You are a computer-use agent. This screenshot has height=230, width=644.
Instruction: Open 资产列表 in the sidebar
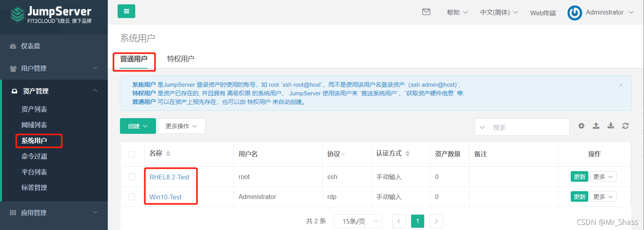tap(34, 109)
